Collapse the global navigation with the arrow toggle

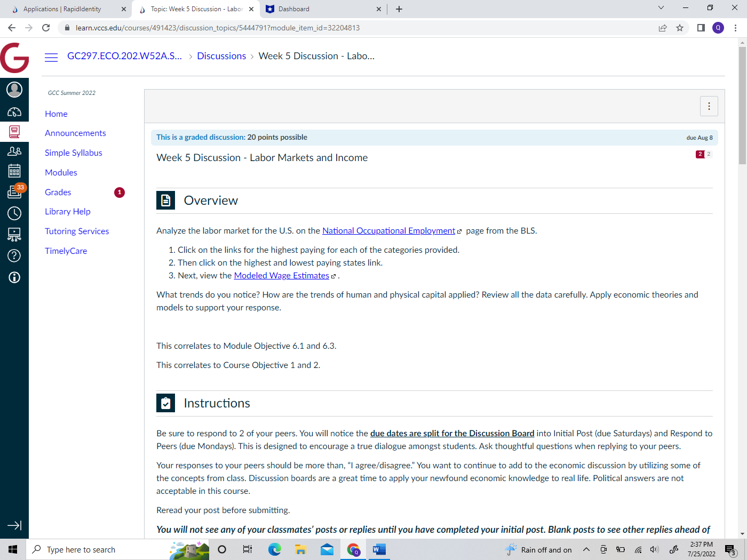point(14,526)
